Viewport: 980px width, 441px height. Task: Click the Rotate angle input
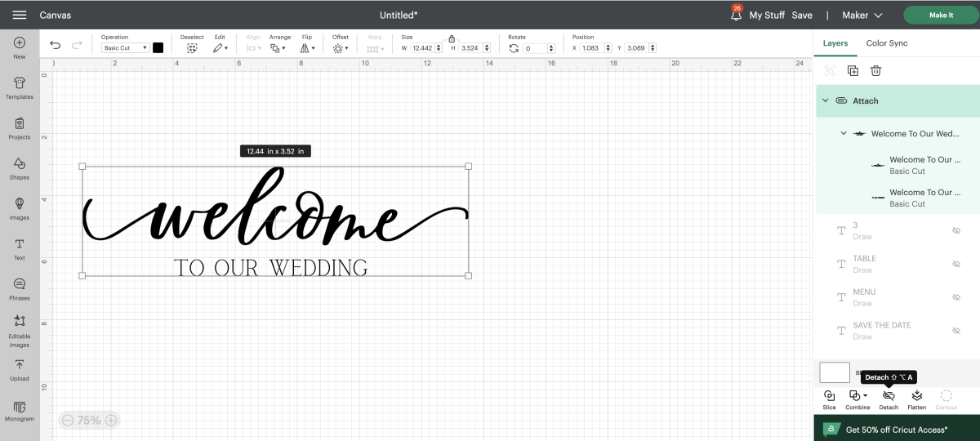(x=537, y=48)
